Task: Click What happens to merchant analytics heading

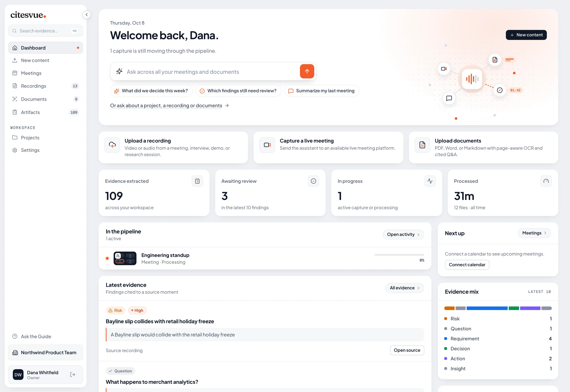Action: [x=152, y=382]
